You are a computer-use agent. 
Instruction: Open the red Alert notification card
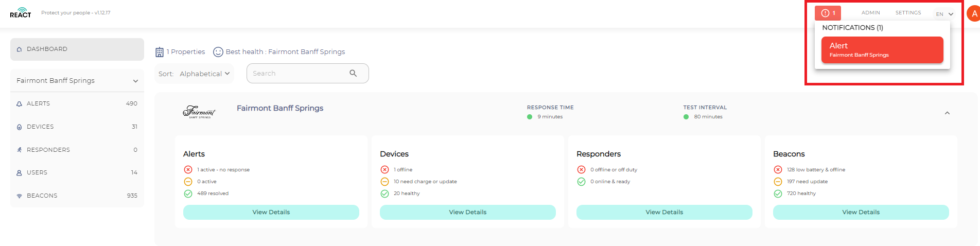[882, 50]
